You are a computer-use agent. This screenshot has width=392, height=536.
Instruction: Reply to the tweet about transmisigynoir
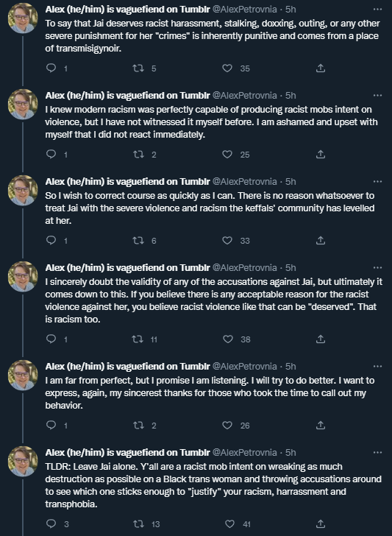pos(51,68)
